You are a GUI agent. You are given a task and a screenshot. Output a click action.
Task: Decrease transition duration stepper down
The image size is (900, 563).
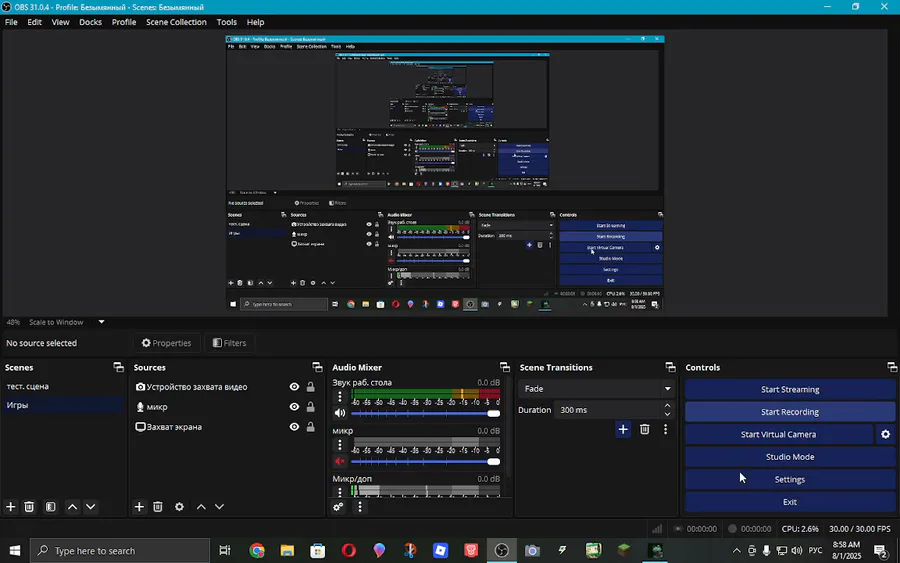[667, 414]
